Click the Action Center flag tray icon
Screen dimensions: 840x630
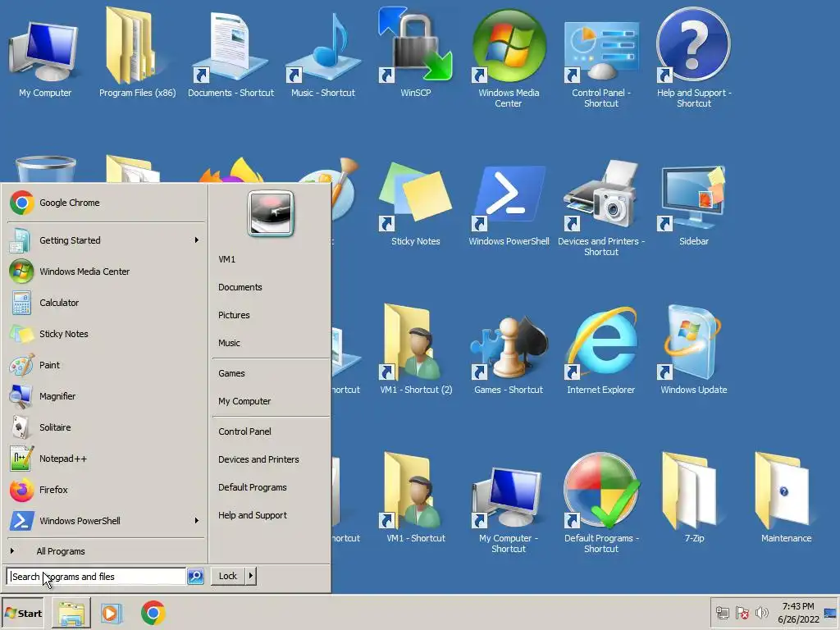pyautogui.click(x=742, y=613)
